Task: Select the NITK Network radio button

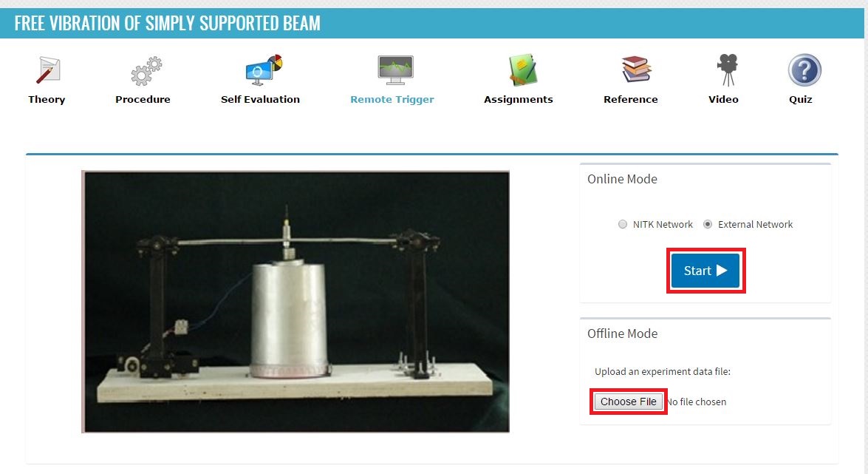Action: [623, 225]
